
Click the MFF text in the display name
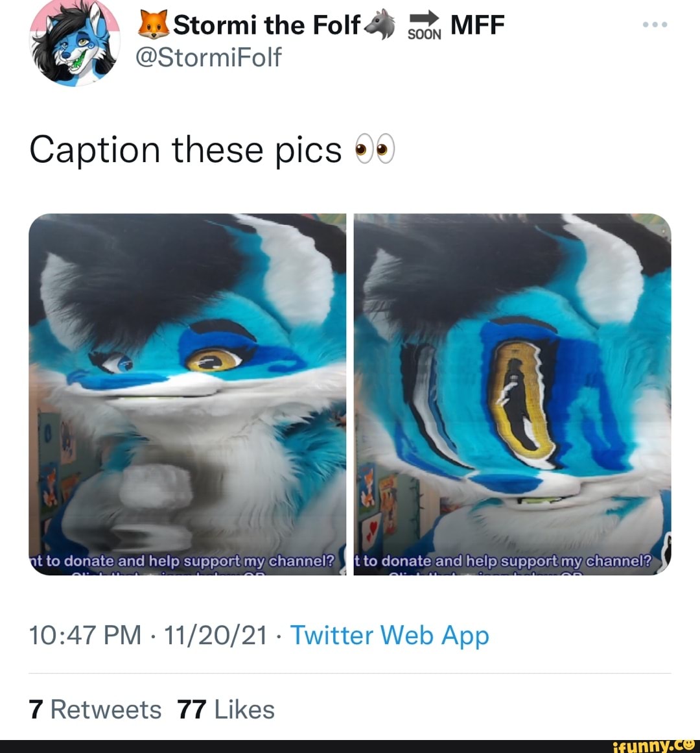[x=478, y=25]
